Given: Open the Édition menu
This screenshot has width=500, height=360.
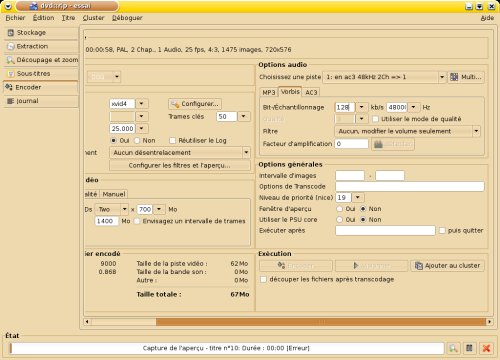Looking at the screenshot, I should [x=43, y=18].
